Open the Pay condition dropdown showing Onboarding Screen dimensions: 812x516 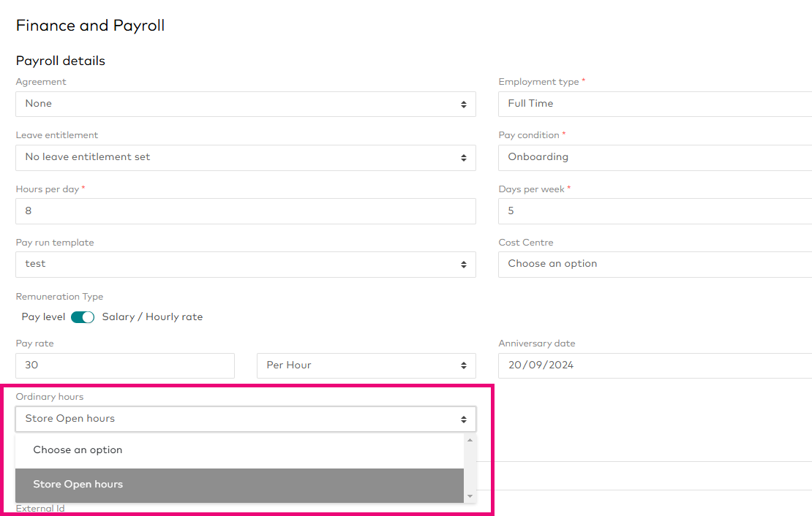[x=654, y=157]
